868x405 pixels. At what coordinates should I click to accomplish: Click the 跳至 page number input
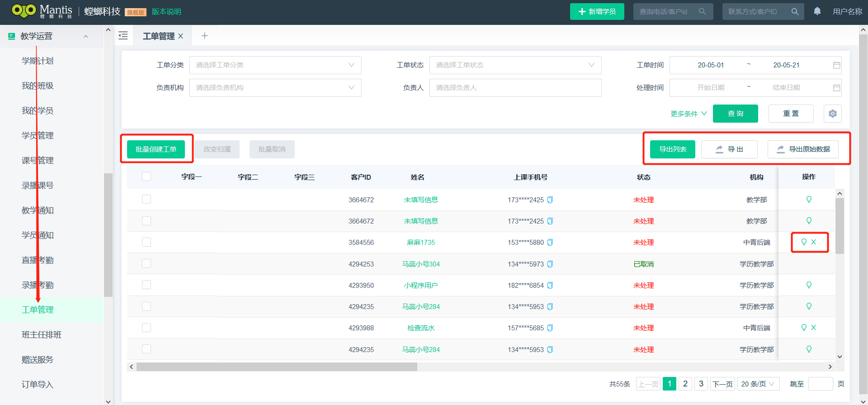pos(821,384)
